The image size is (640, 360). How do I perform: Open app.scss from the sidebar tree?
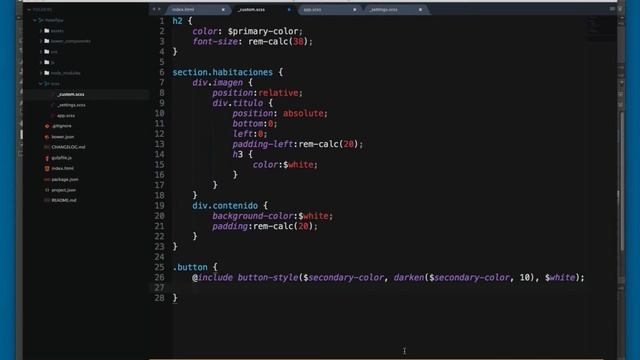(x=66, y=116)
